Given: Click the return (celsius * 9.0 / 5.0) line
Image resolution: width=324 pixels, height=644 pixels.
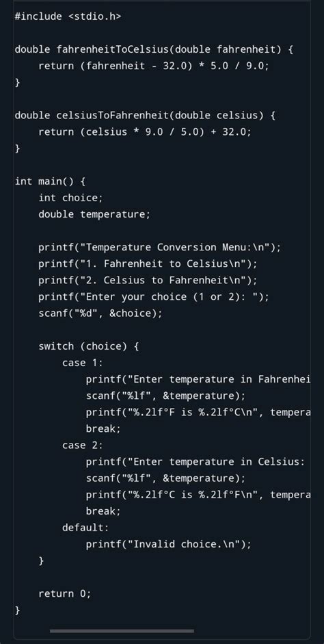Looking at the screenshot, I should (145, 132).
